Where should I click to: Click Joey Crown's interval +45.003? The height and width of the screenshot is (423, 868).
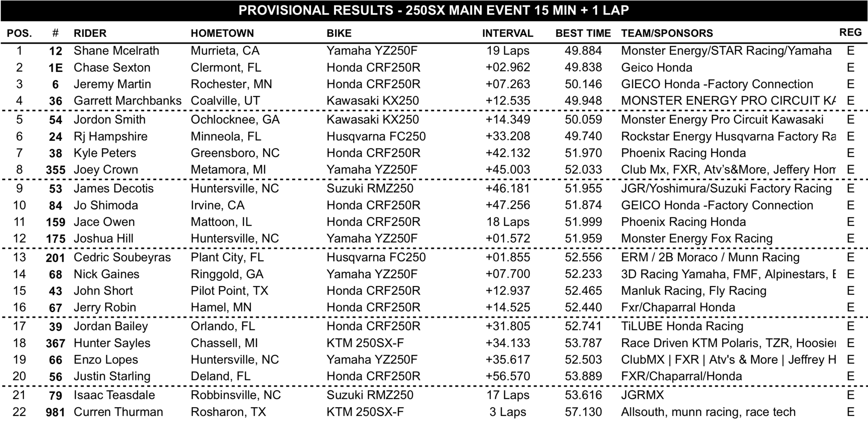coord(508,169)
